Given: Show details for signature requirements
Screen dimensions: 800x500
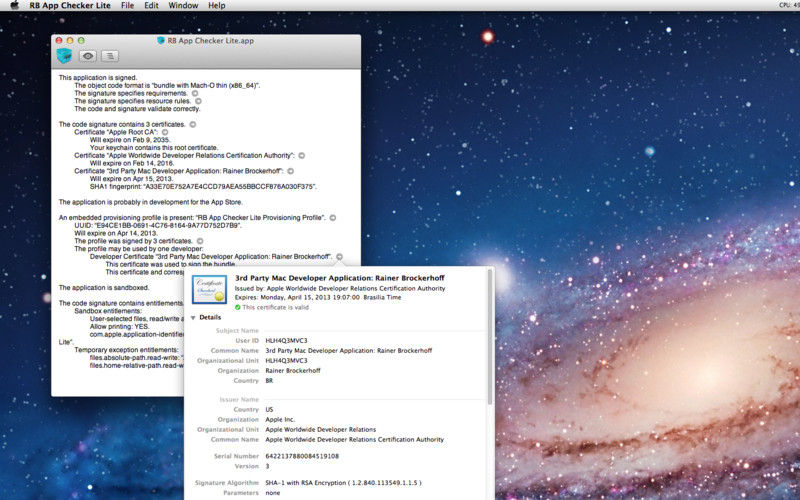Looking at the screenshot, I should [195, 93].
